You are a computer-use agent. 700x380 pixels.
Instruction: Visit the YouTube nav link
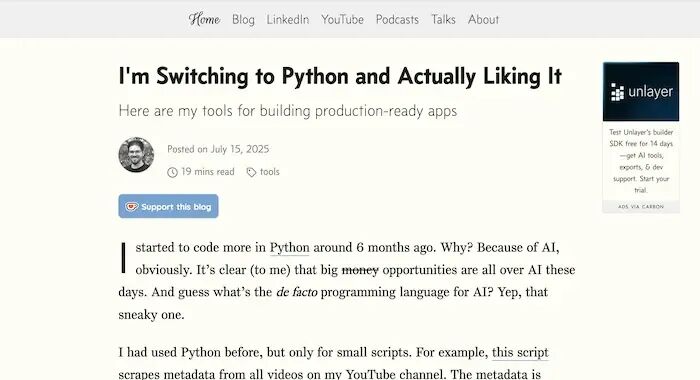point(342,20)
